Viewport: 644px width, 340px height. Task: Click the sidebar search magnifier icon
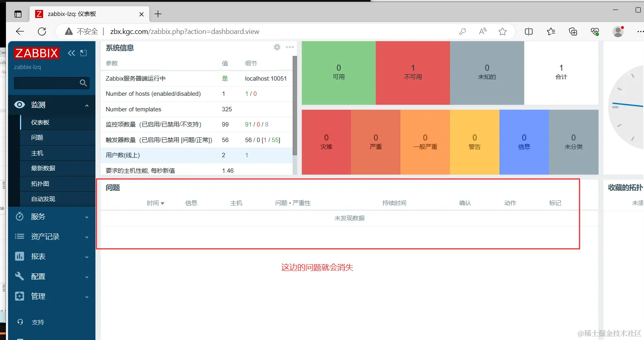[83, 83]
